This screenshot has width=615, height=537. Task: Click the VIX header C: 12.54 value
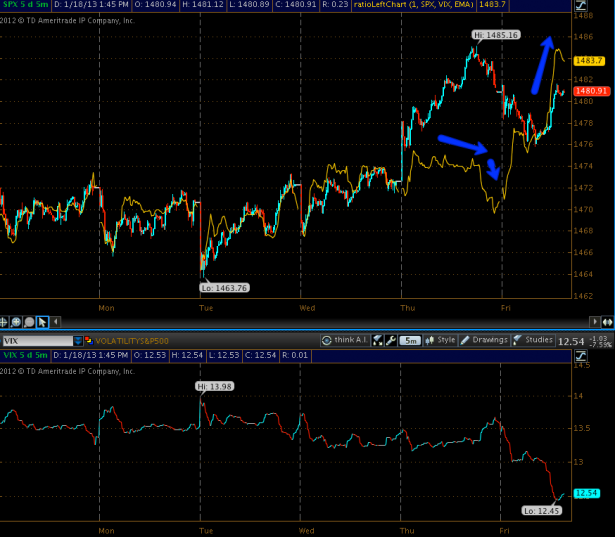[x=260, y=355]
